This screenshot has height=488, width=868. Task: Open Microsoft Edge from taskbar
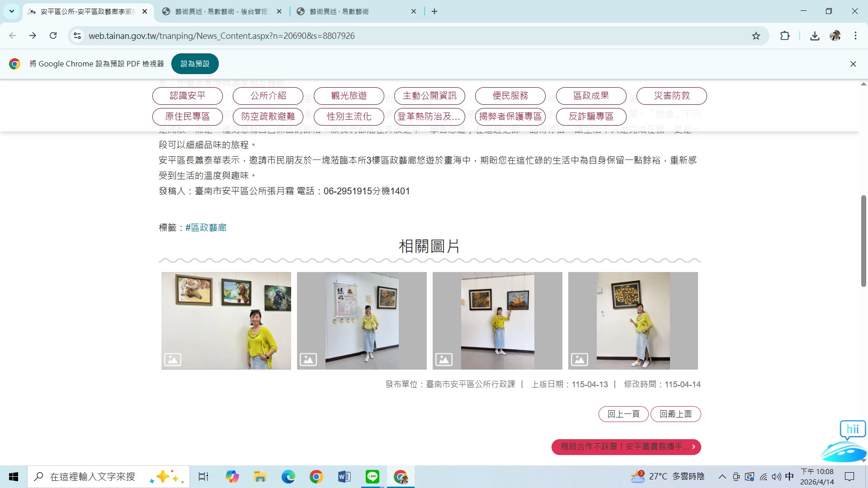[x=288, y=476]
